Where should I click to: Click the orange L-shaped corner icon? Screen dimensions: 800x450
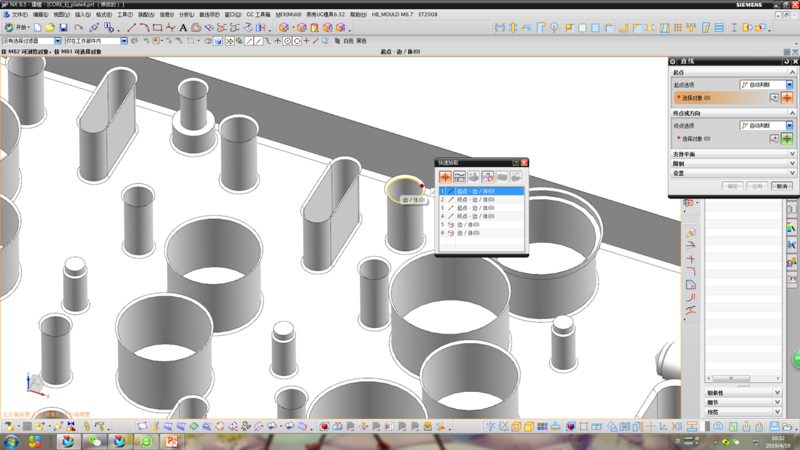623,28
